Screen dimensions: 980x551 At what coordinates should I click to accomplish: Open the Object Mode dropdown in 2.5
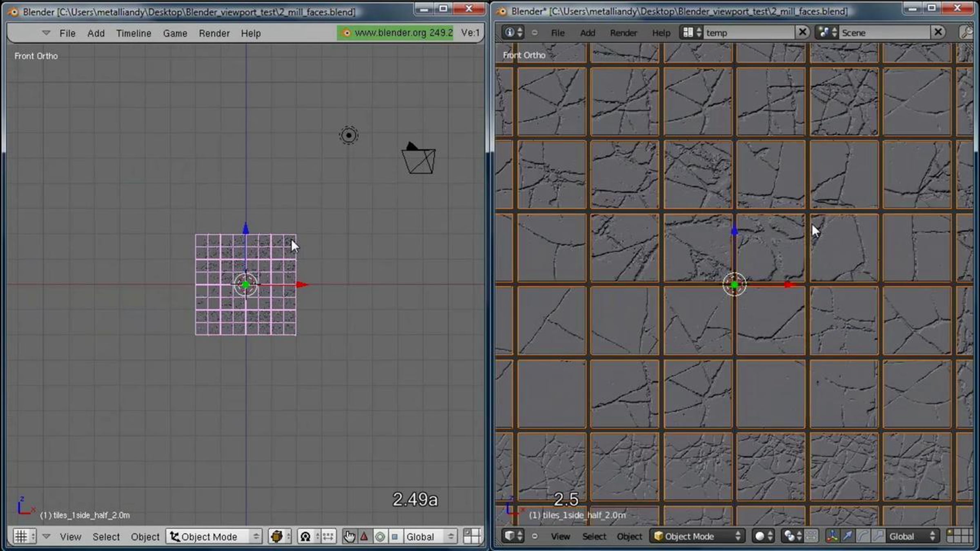pyautogui.click(x=697, y=536)
